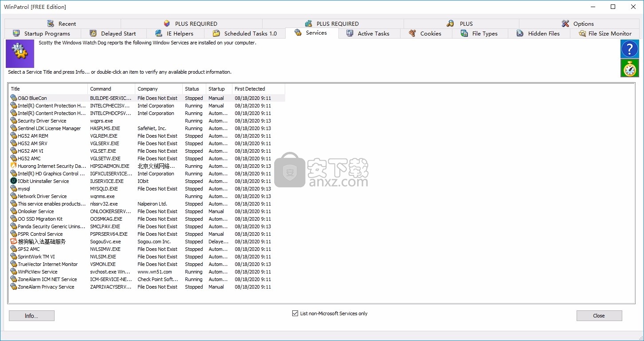The image size is (644, 341).
Task: Click the TrueVector Internet Monitor icon
Action: coord(14,264)
